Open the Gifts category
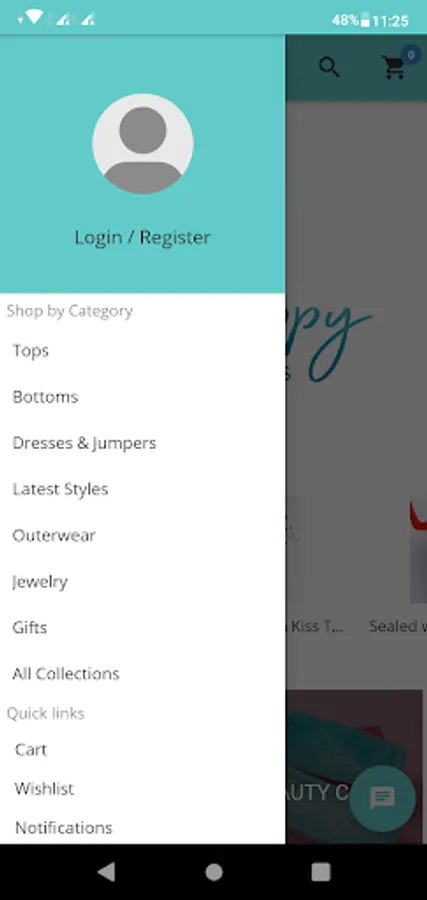427x900 pixels. tap(142, 627)
